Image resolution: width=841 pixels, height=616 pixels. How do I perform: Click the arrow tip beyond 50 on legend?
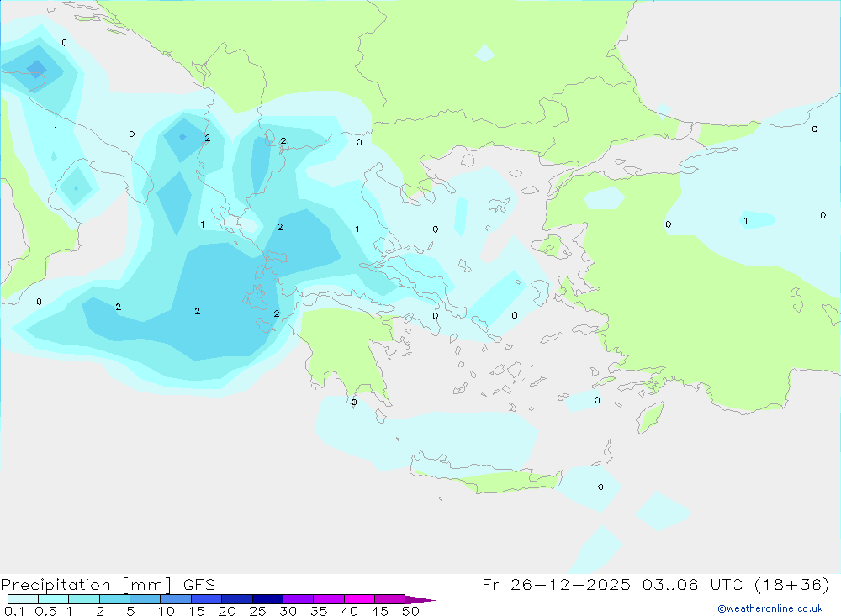[420, 599]
